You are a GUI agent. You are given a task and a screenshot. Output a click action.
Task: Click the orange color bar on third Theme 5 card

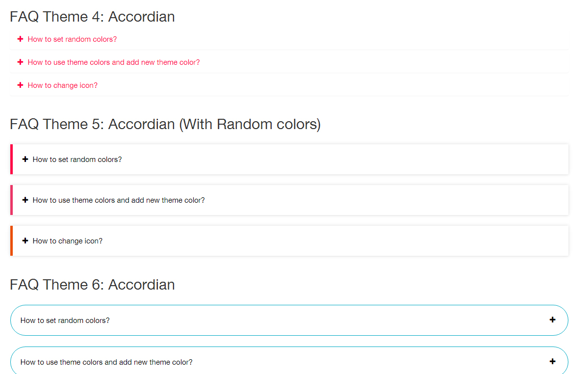[11, 240]
